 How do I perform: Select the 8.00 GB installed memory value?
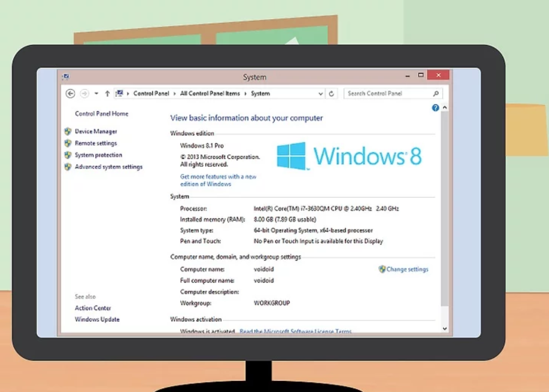[x=284, y=219]
